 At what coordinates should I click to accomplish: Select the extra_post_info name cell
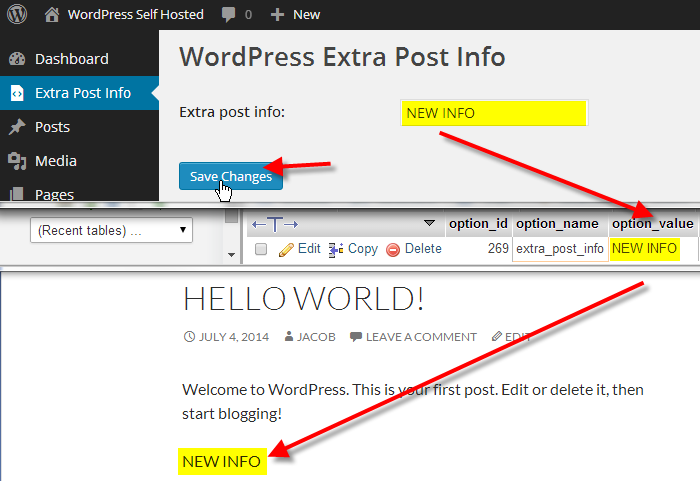click(560, 249)
